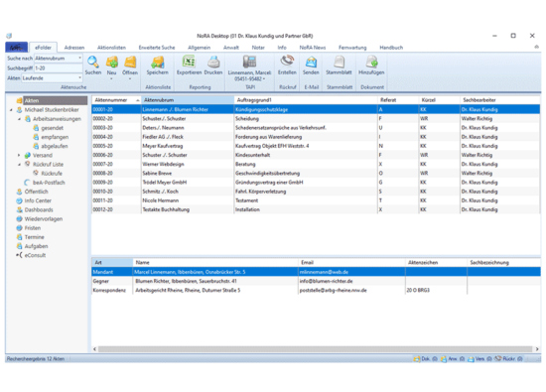This screenshot has height=392, width=546.
Task: Click the Speichern Aktionsliste icon
Action: click(158, 63)
